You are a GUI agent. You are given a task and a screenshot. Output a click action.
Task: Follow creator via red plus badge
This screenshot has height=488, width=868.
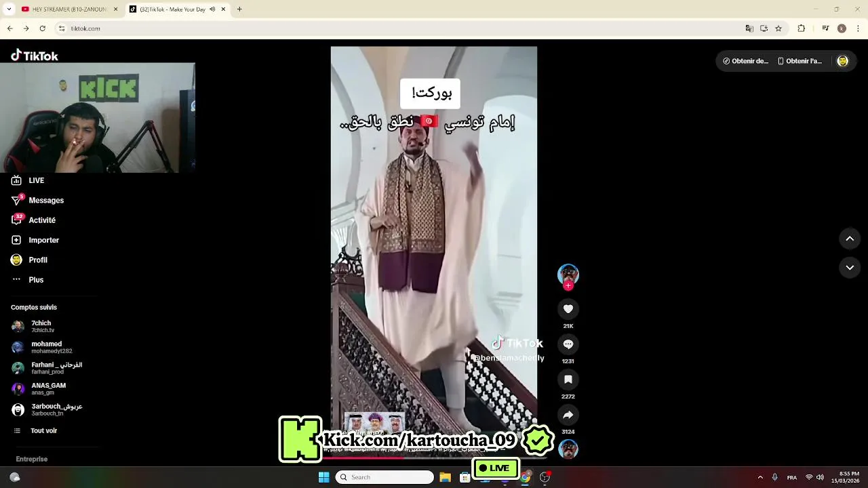point(568,286)
